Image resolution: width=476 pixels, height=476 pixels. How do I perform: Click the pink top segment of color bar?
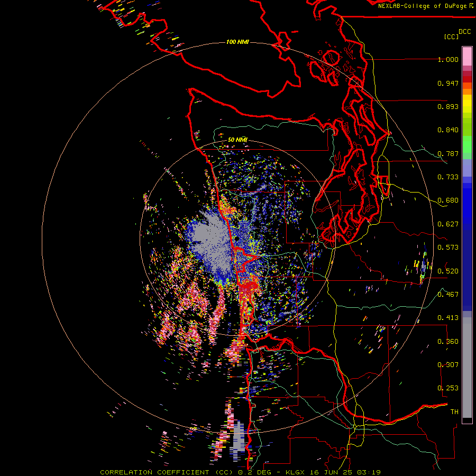(467, 56)
